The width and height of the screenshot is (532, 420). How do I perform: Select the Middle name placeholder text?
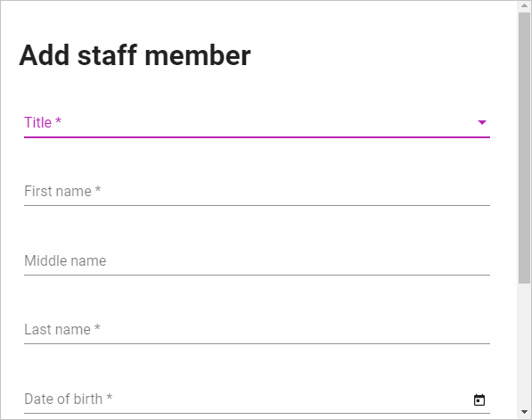coord(65,260)
